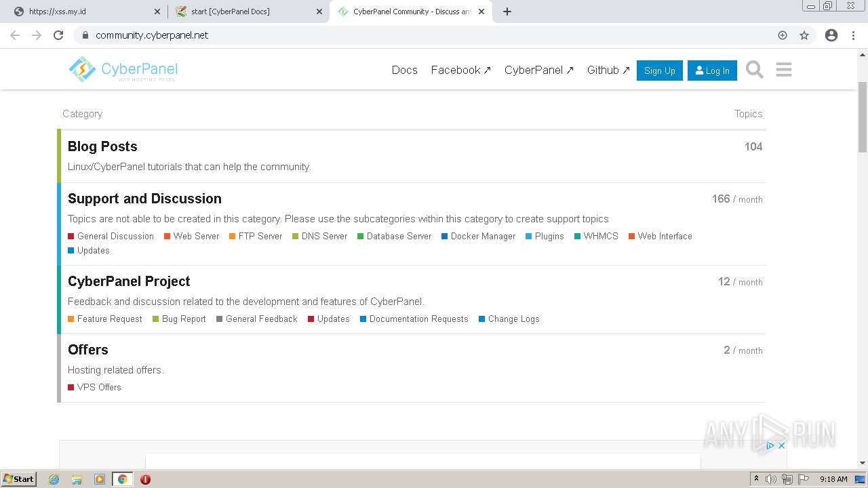Open Feature Request subcategory
The width and height of the screenshot is (868, 488).
click(105, 319)
